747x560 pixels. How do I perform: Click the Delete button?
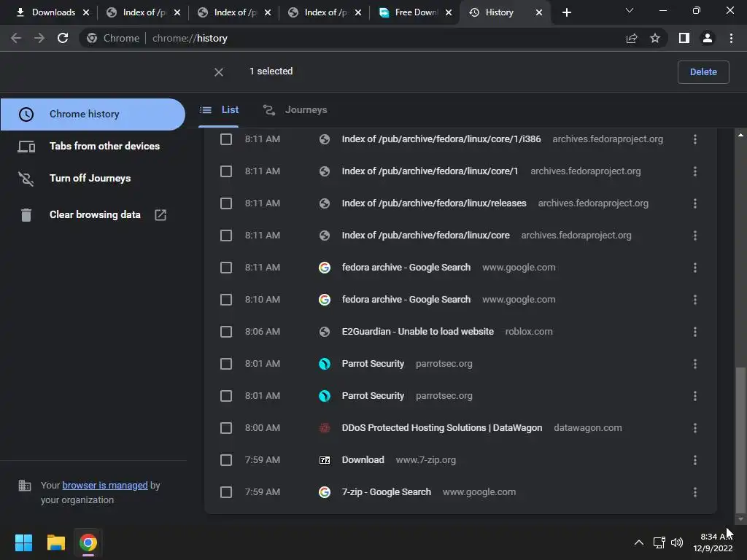pos(703,72)
